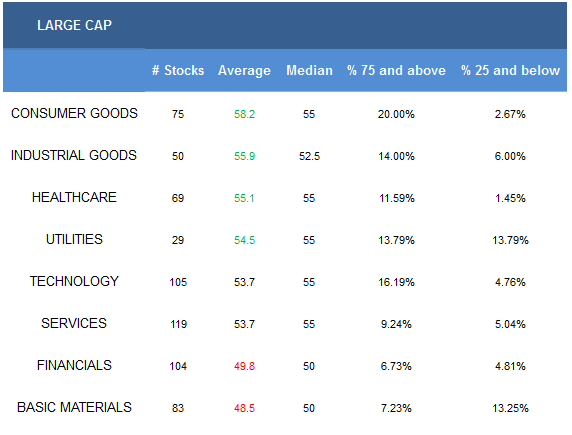Click the red 48.5 average value
572x435 pixels.
(x=244, y=408)
